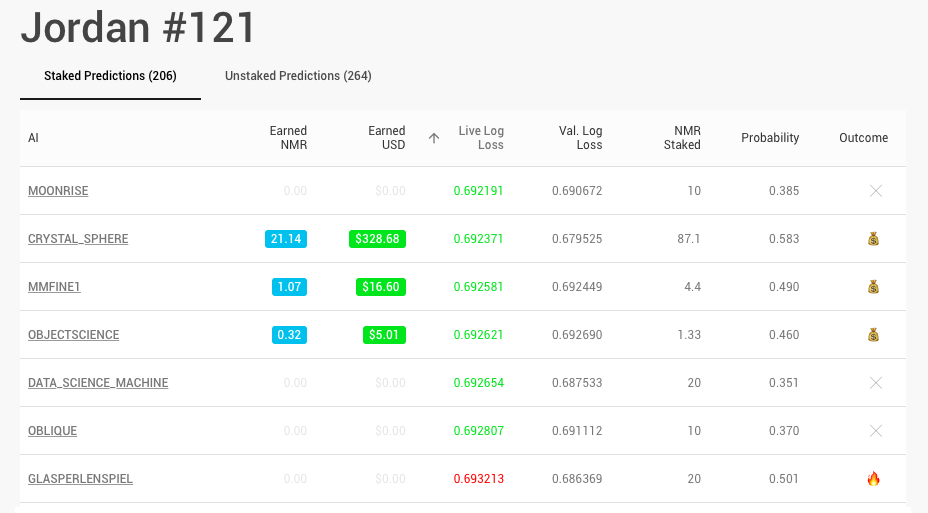Viewport: 928px width, 513px height.
Task: Sort by the Probability column header
Action: (770, 138)
